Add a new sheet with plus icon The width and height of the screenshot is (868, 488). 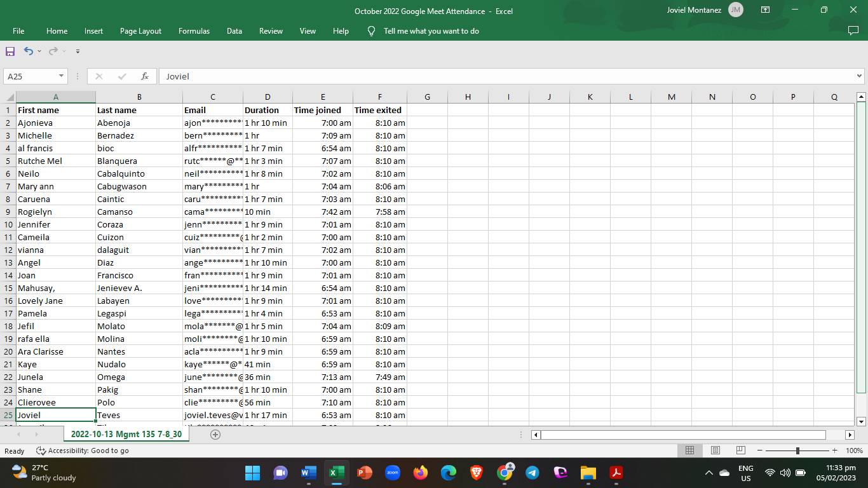pos(215,435)
